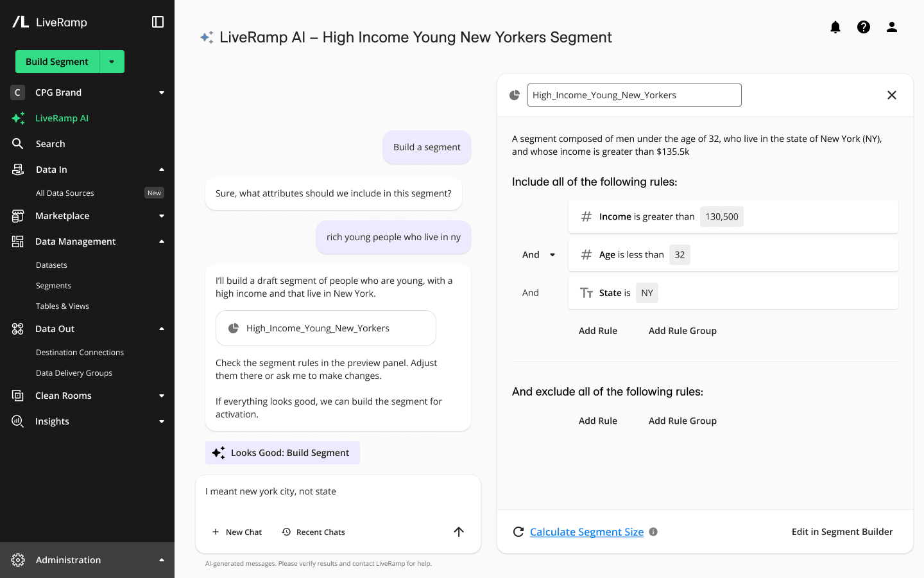Screen dimensions: 924x578
Task: Click the Data Out icon
Action: 18,329
